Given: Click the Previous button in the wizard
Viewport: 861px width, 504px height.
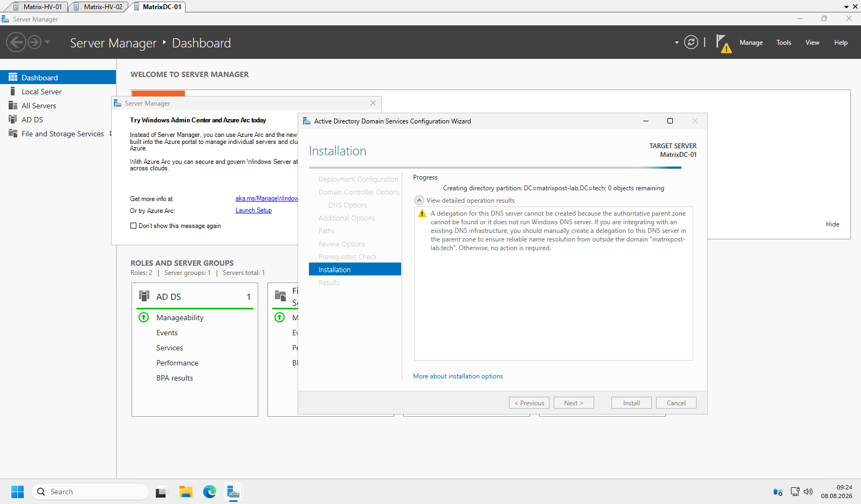Looking at the screenshot, I should point(529,403).
